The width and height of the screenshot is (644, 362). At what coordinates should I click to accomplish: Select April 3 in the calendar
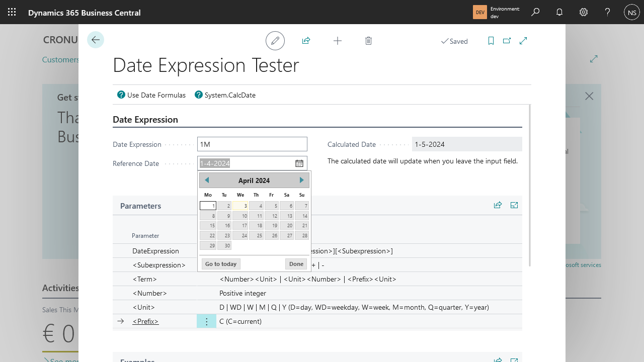pos(240,206)
